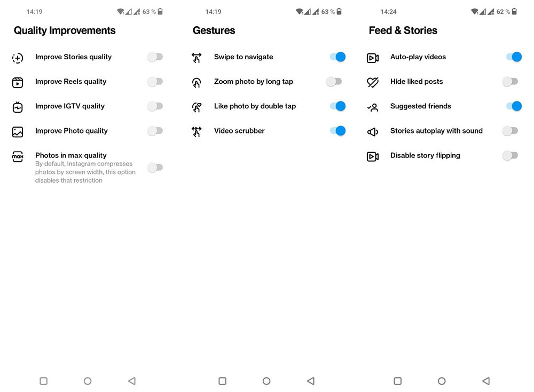The height and width of the screenshot is (392, 534).
Task: Turn off Swipe to navigate toggle
Action: point(337,57)
